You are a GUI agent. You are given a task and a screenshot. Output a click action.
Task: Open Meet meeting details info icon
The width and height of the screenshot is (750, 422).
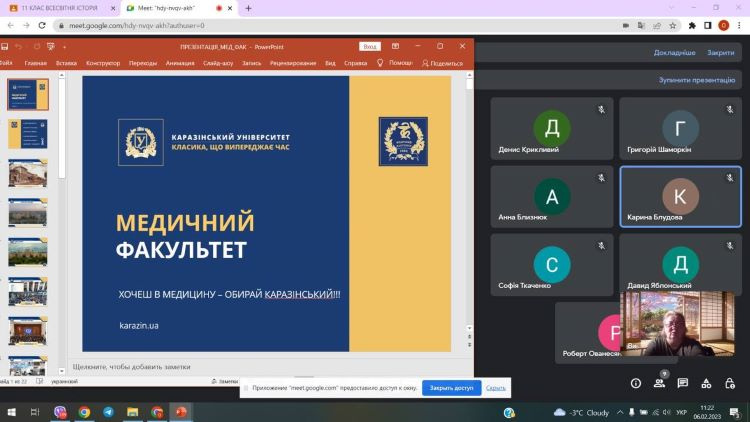(636, 383)
